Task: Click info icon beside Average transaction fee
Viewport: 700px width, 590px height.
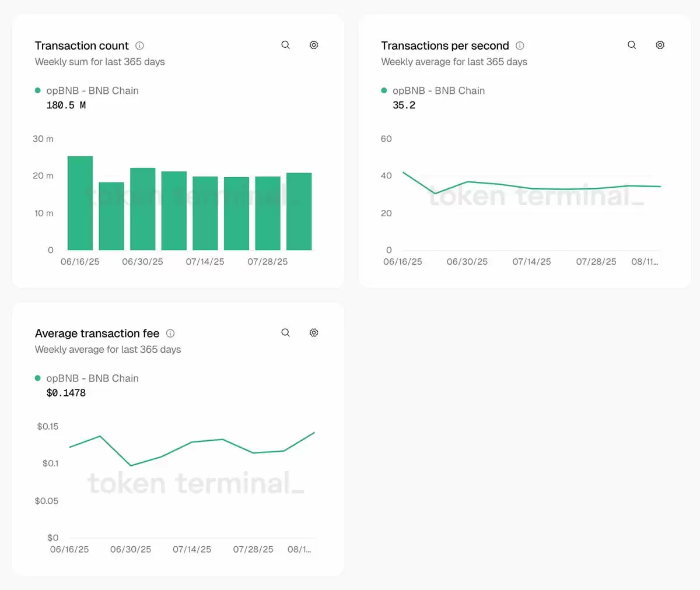Action: 170,333
